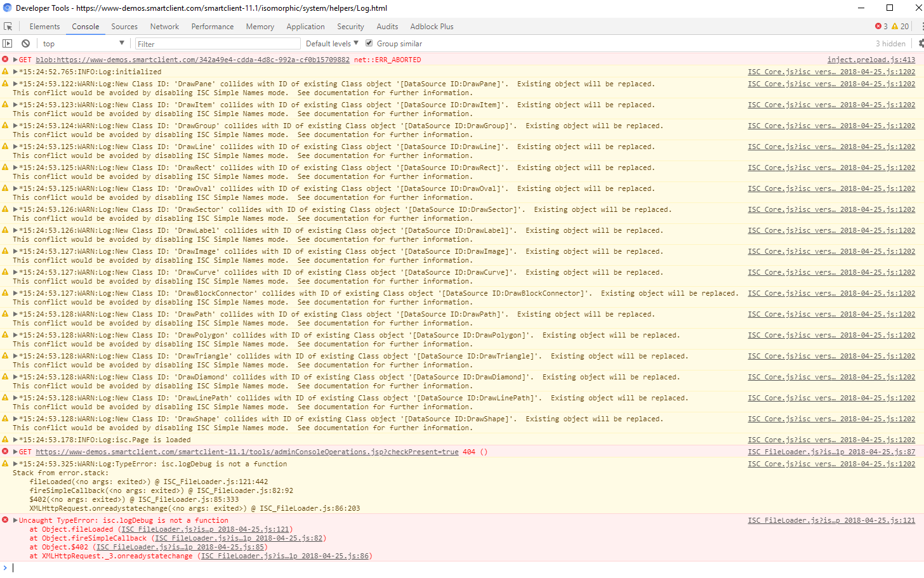Open ISC_FileLoader js:82 link in stack trace

239,538
